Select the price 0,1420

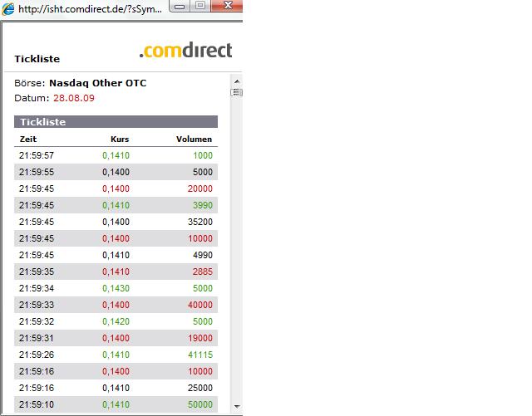pos(116,321)
